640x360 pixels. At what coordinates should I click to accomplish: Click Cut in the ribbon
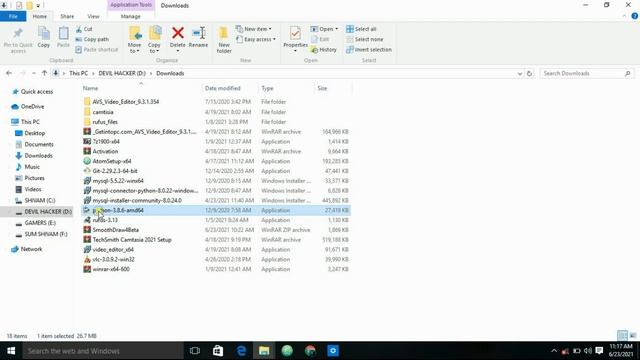[84, 29]
